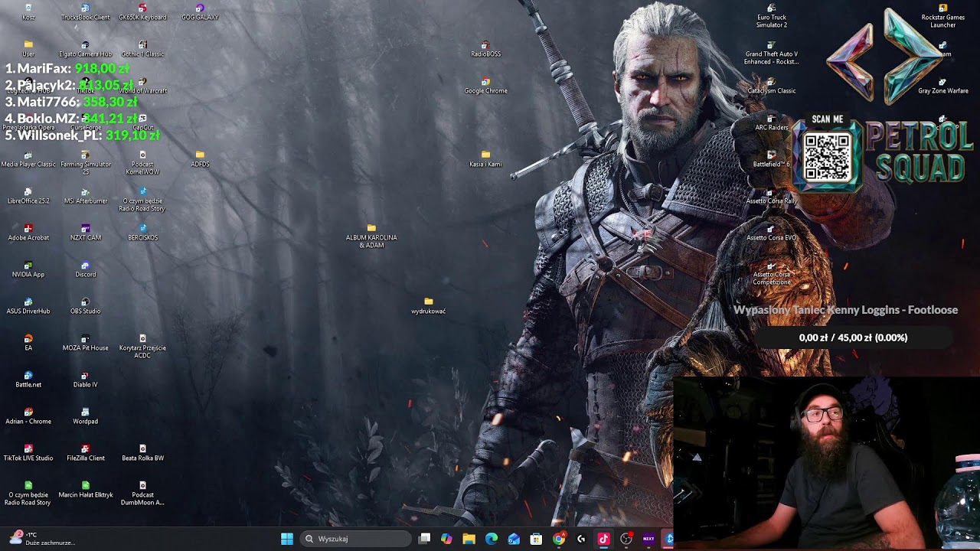The width and height of the screenshot is (980, 551).
Task: Launch Elgato Camera Hub shortcut
Action: (85, 48)
